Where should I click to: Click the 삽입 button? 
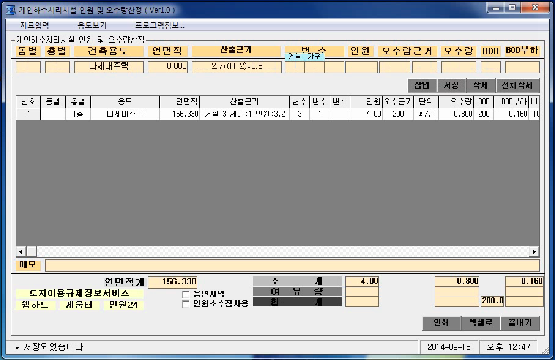click(x=422, y=85)
